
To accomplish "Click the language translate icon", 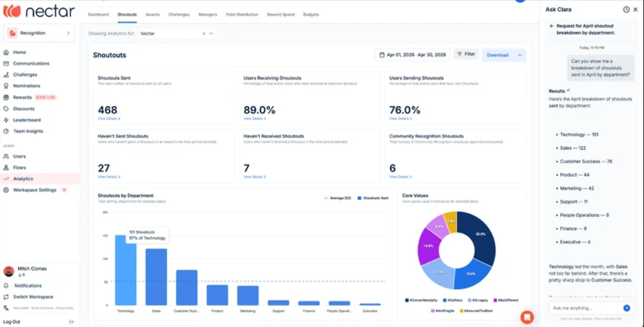I will [x=6, y=308].
